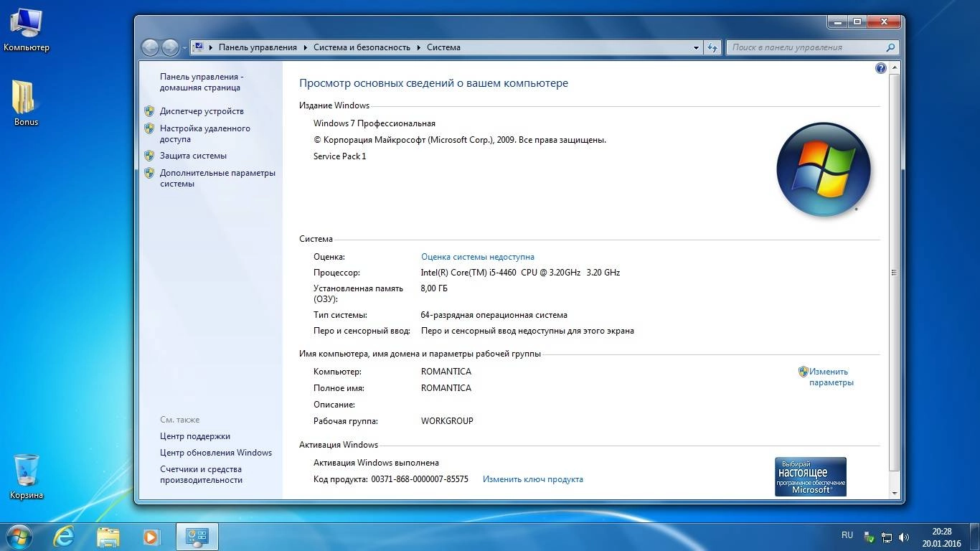This screenshot has width=980, height=551.
Task: Click the Windows Start orb
Action: pyautogui.click(x=19, y=537)
